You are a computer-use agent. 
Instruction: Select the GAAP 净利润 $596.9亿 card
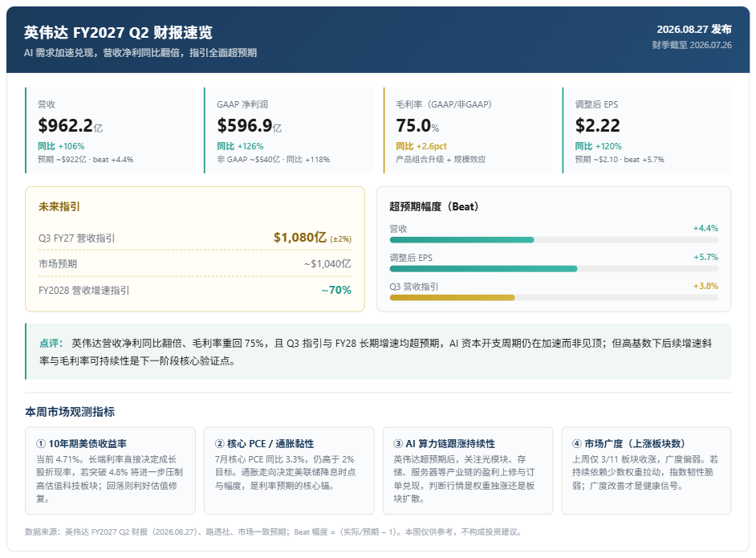point(289,130)
